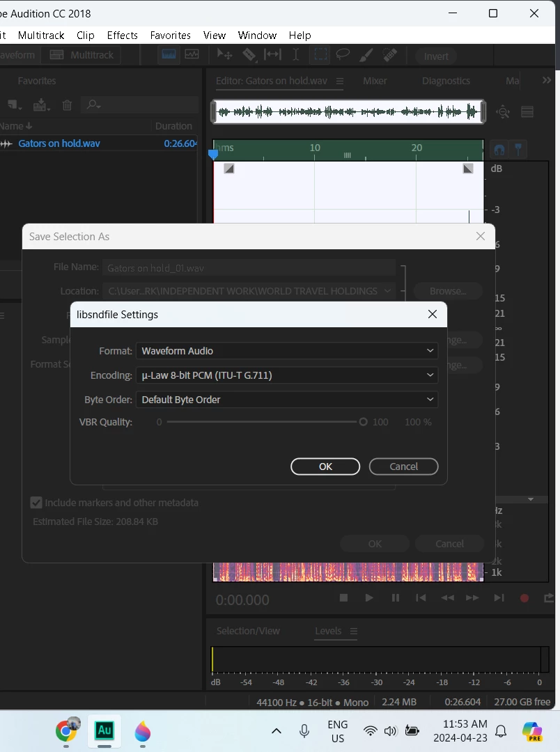Click the overview waveform navigator
Screen dimensions: 560x752
coord(348,112)
